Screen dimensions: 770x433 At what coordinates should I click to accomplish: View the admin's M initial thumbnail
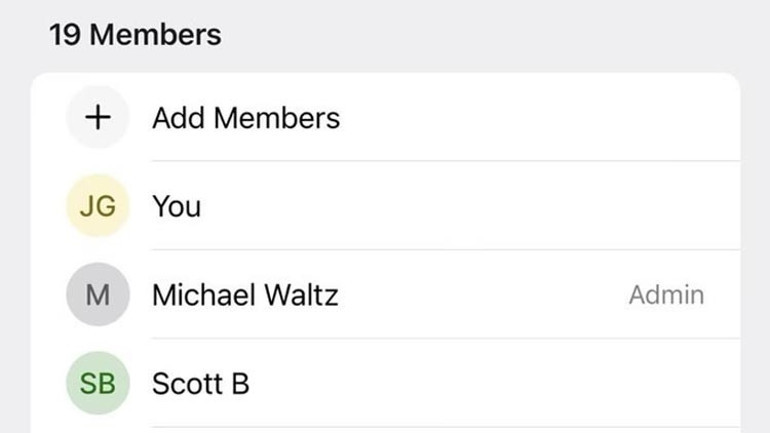coord(98,295)
